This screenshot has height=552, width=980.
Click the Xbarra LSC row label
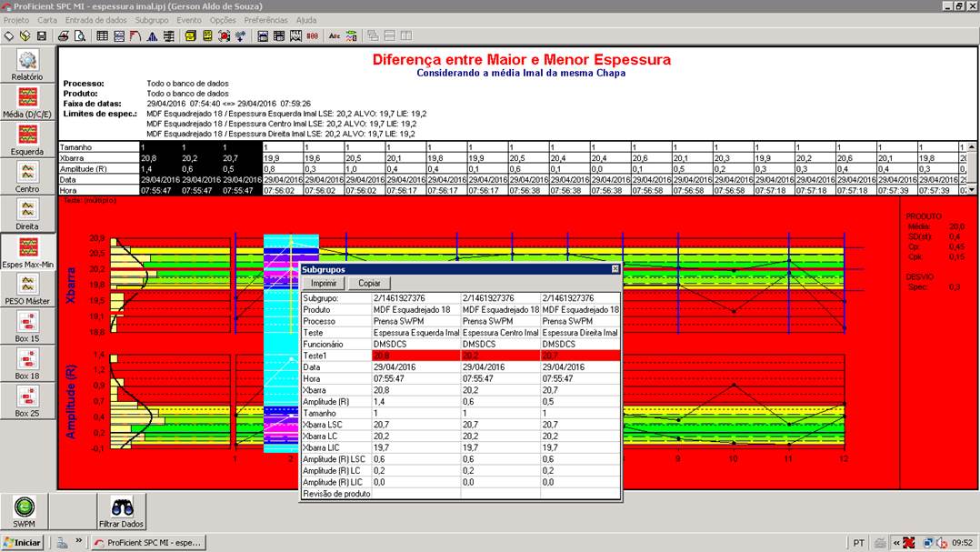pyautogui.click(x=336, y=425)
